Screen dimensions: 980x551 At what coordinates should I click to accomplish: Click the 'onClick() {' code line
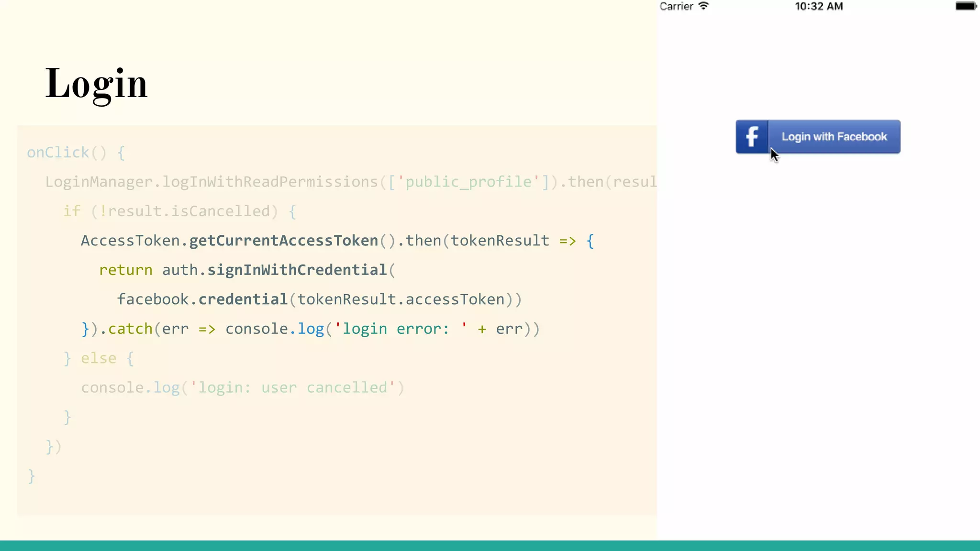pos(76,153)
